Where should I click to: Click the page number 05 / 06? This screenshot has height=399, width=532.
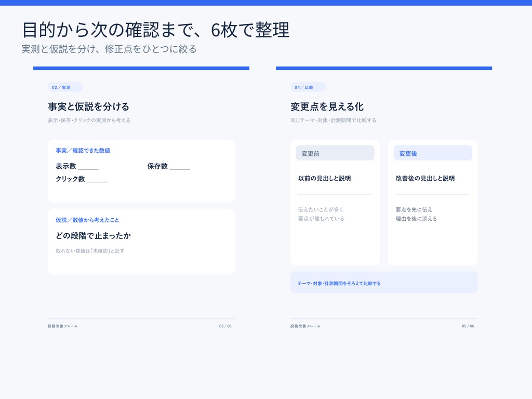tap(468, 326)
